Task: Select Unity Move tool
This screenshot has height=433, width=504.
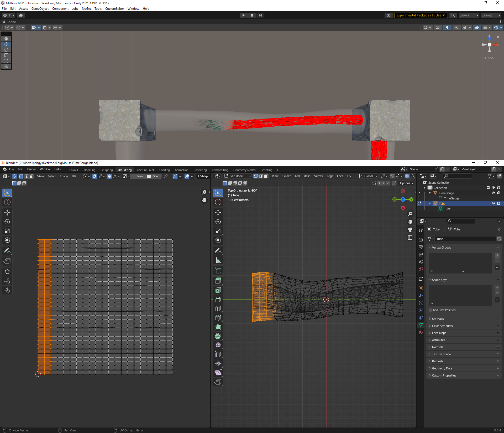Action: pos(6,44)
